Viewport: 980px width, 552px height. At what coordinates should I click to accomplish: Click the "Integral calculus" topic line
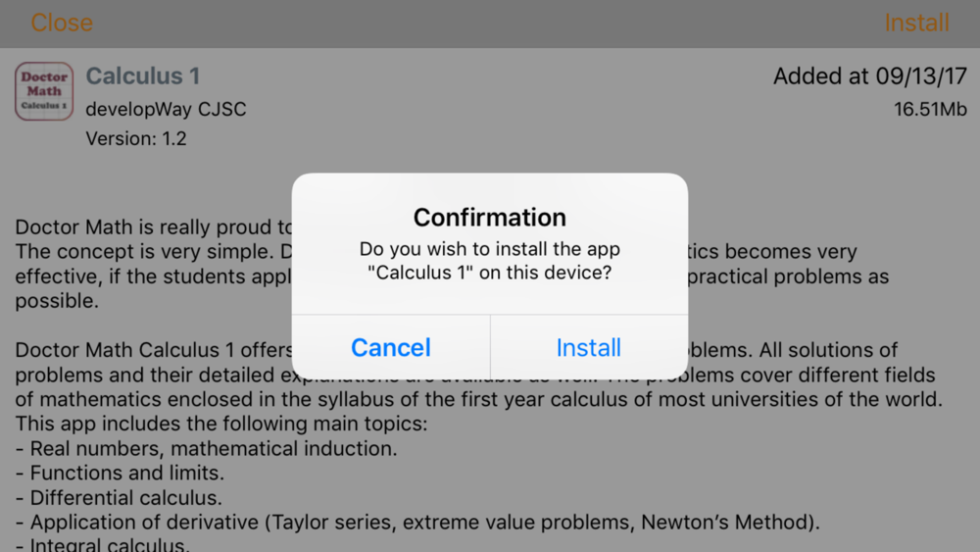(102, 544)
